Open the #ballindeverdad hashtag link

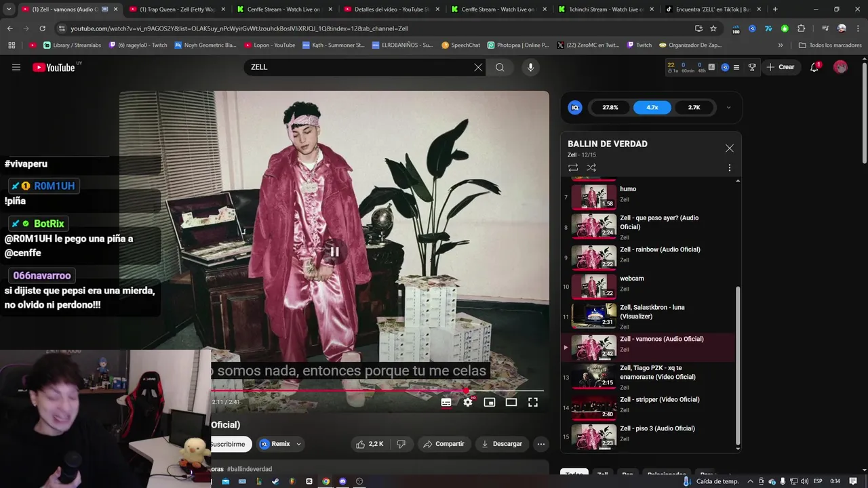[250, 469]
